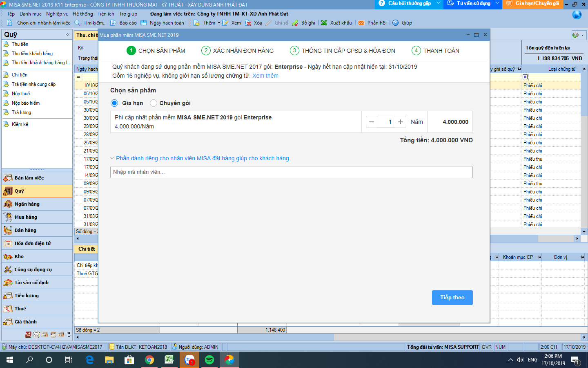This screenshot has width=588, height=368.
Task: Pin the Khoản mục CP column
Action: (539, 257)
